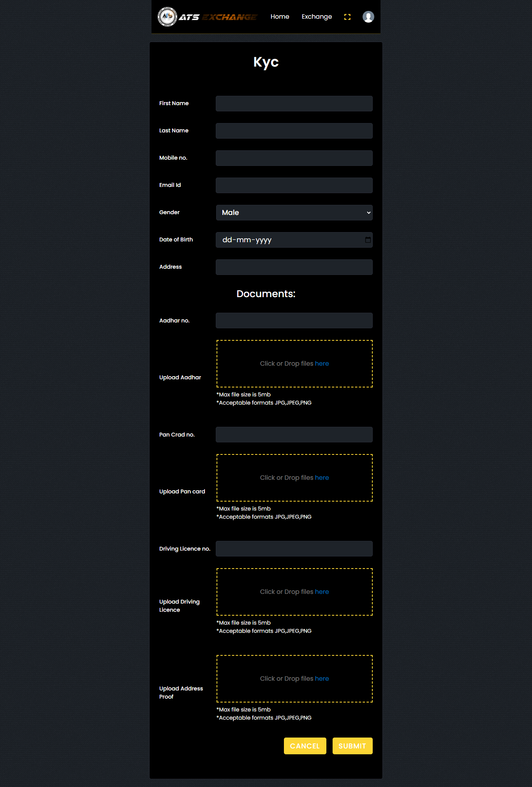Click the ATS Exchange logo
The width and height of the screenshot is (532, 787).
(x=207, y=17)
